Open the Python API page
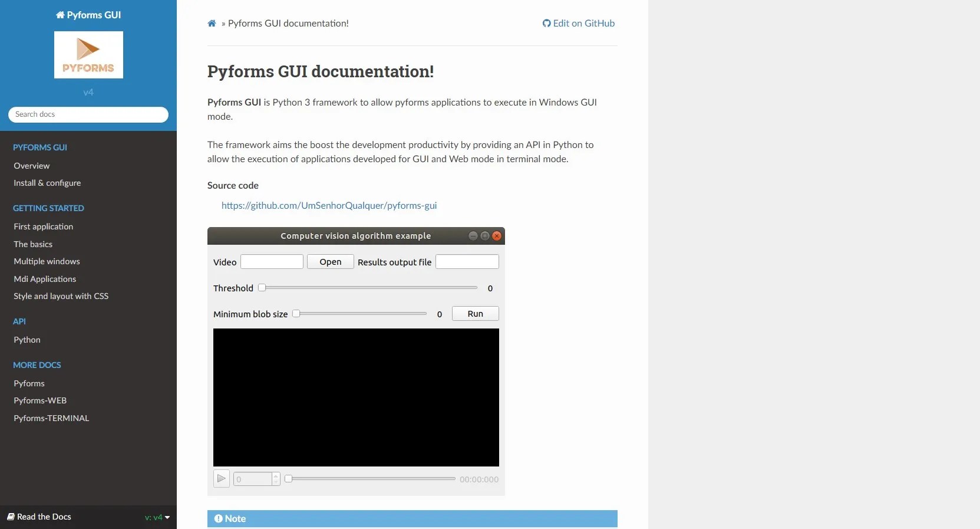Viewport: 980px width, 529px height. pos(27,340)
